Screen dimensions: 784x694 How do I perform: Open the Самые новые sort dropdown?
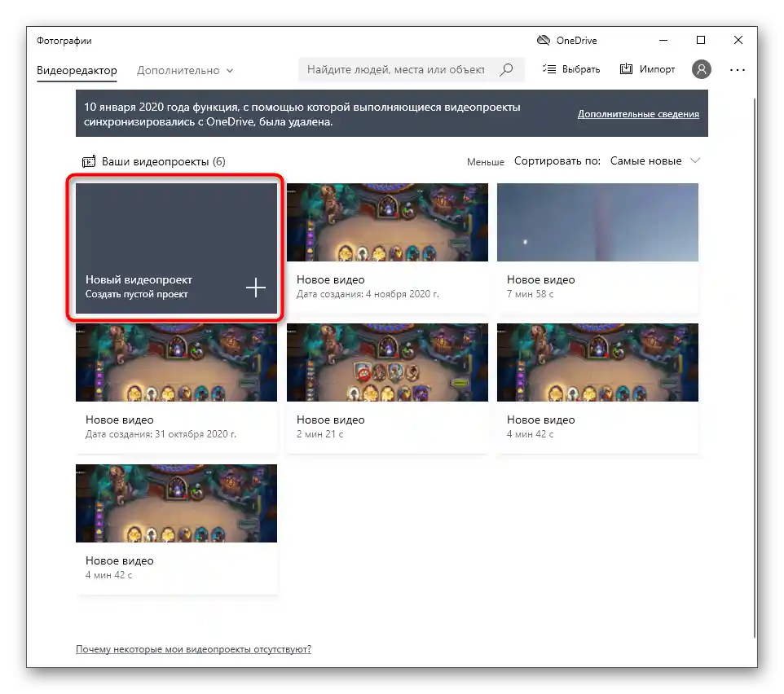pos(654,161)
